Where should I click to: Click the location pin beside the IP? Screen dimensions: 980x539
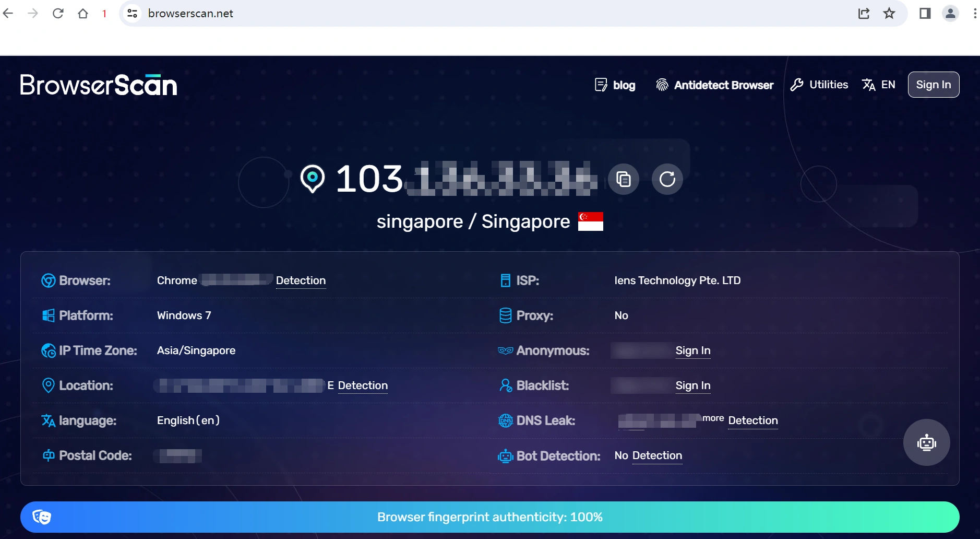point(313,179)
